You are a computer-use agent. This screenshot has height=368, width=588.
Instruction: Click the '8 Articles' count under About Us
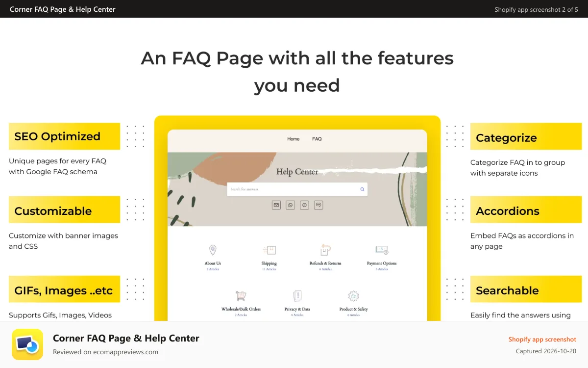(213, 269)
